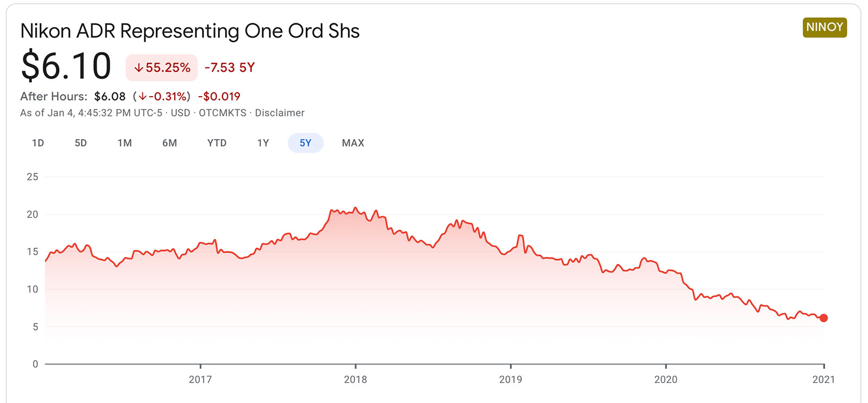Click the red endpoint dot on chart

824,318
